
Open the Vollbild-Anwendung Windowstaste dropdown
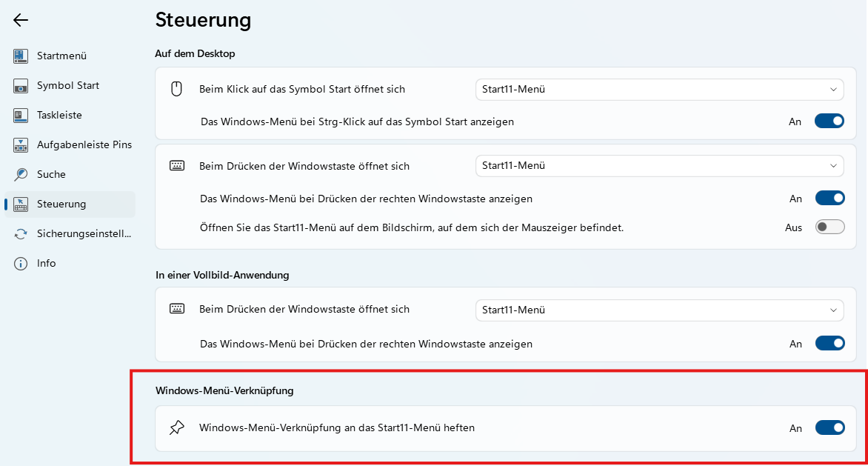click(x=659, y=310)
